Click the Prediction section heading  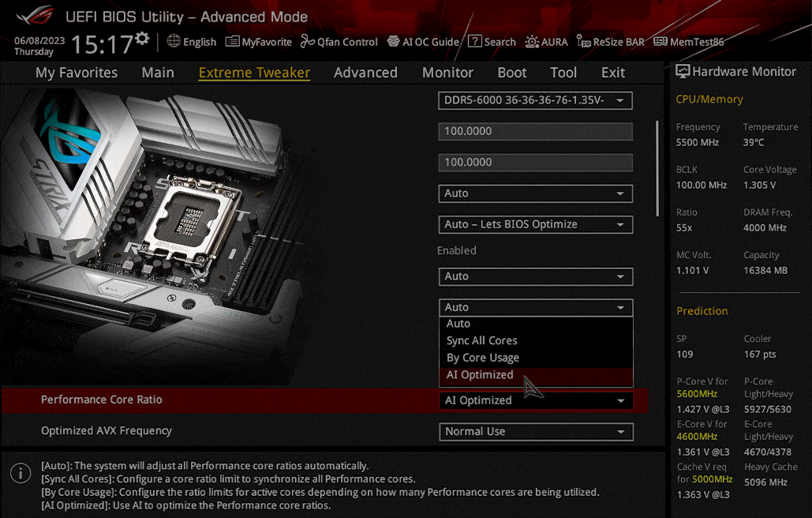702,311
